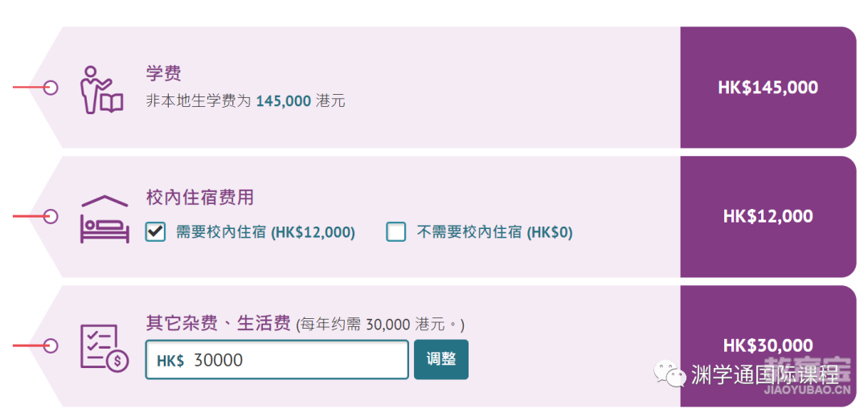Click the WeChat logo icon in watermark
The height and width of the screenshot is (413, 868).
pyautogui.click(x=669, y=374)
